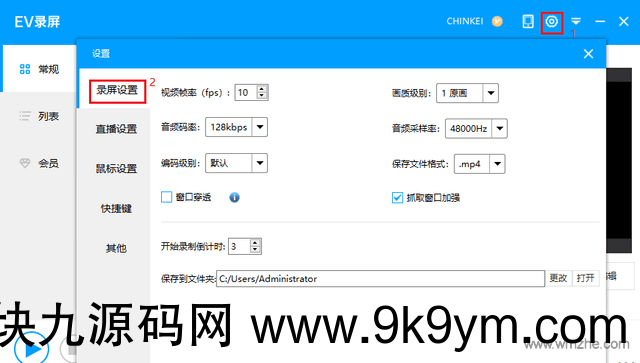This screenshot has height=363, width=640.
Task: Open the 鼠标设置 settings tab
Action: pos(116,169)
